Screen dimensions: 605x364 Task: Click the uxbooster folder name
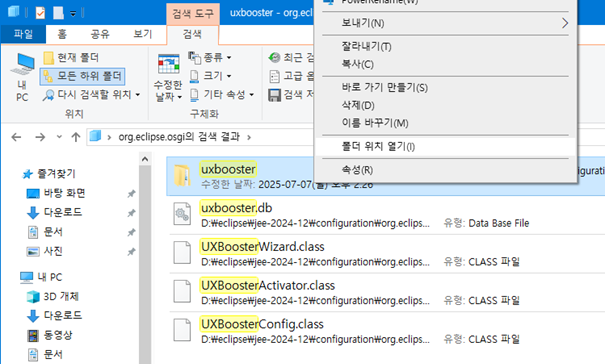(x=228, y=169)
